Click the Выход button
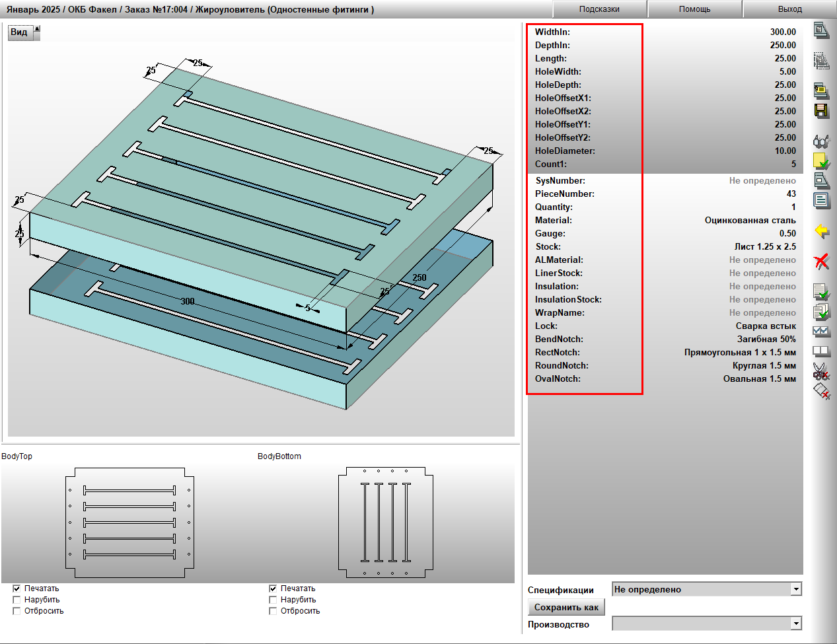This screenshot has width=837, height=644. click(790, 9)
